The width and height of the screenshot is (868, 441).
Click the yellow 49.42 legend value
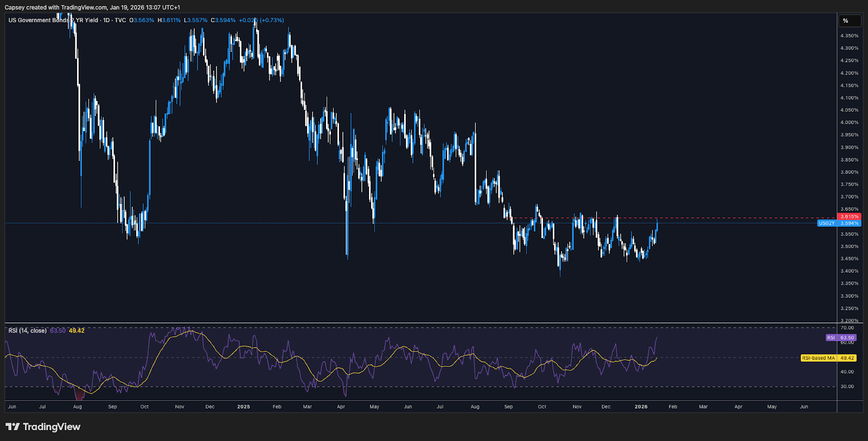click(76, 330)
